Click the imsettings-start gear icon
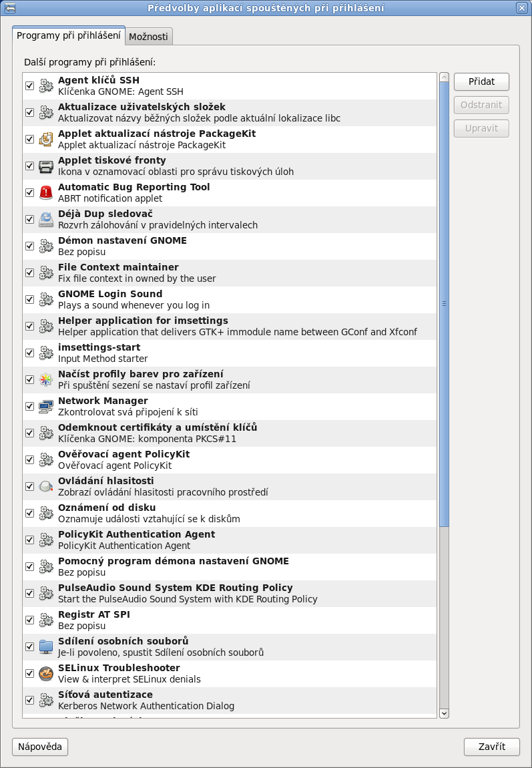The width and height of the screenshot is (532, 768). pyautogui.click(x=46, y=353)
